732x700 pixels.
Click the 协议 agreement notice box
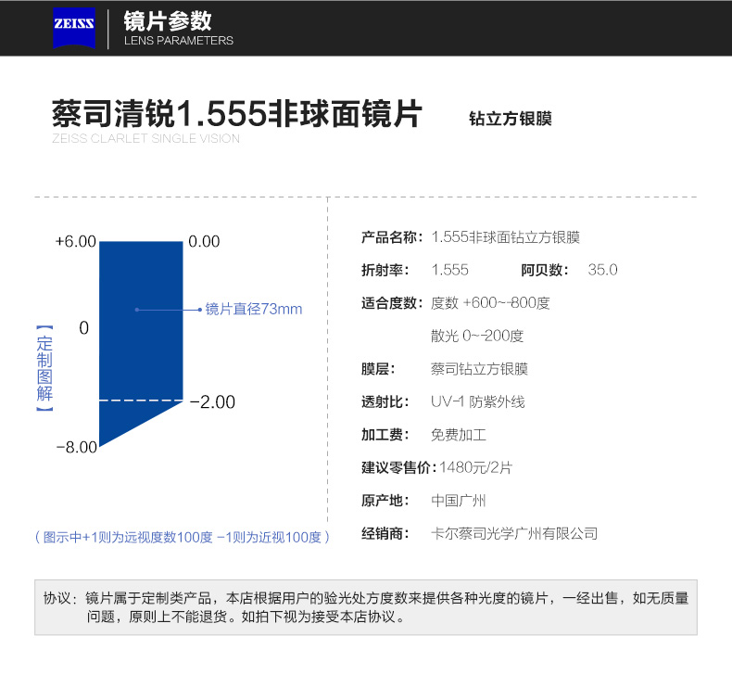click(x=366, y=607)
